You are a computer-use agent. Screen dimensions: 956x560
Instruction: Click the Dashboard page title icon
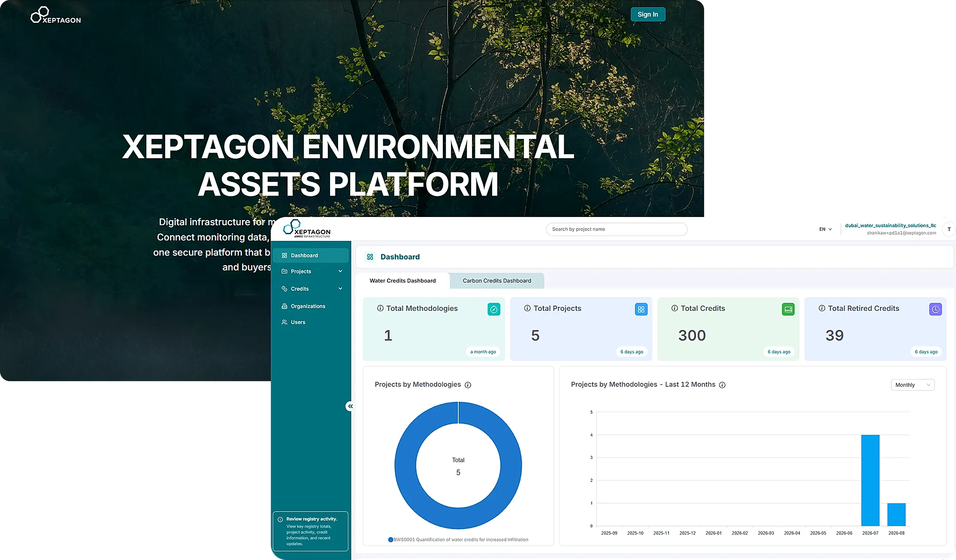370,257
